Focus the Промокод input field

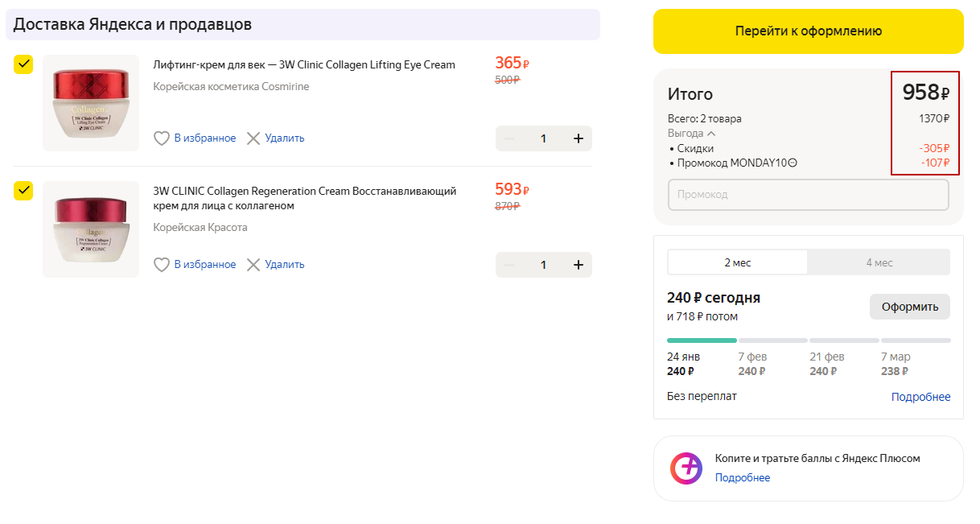(x=808, y=195)
